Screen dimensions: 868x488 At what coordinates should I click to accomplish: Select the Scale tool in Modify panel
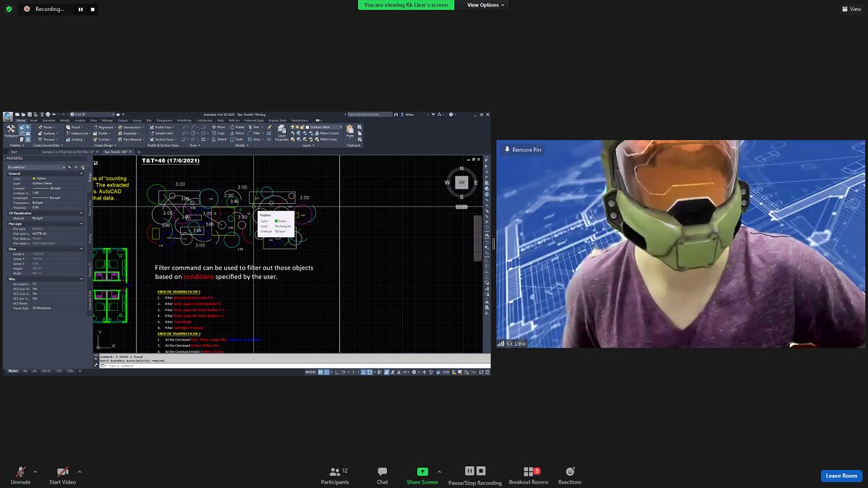(237, 140)
